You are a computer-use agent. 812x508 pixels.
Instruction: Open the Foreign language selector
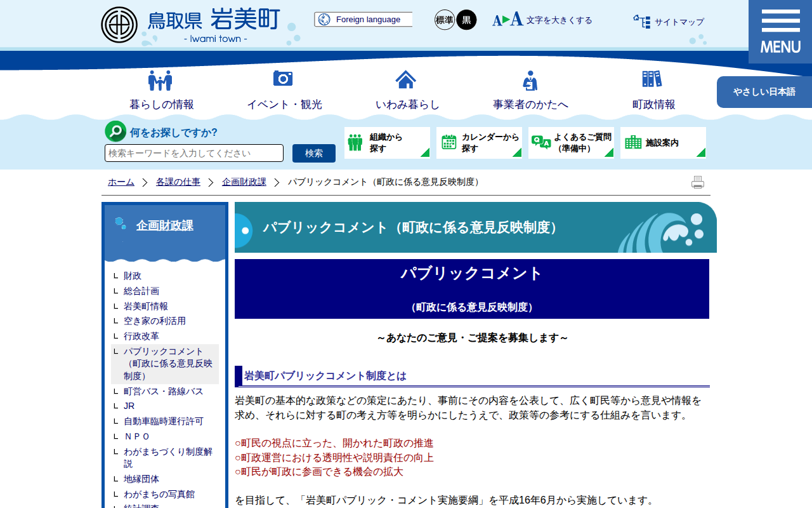(363, 20)
